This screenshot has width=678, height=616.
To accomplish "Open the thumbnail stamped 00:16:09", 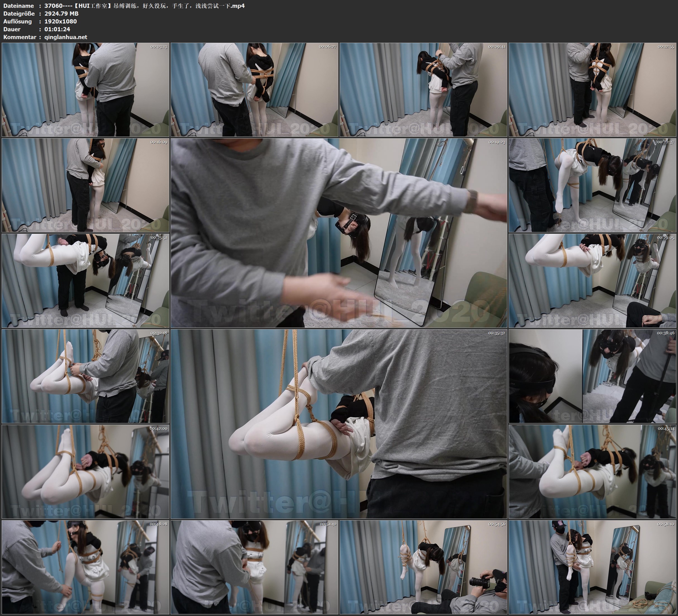I will tap(85, 185).
